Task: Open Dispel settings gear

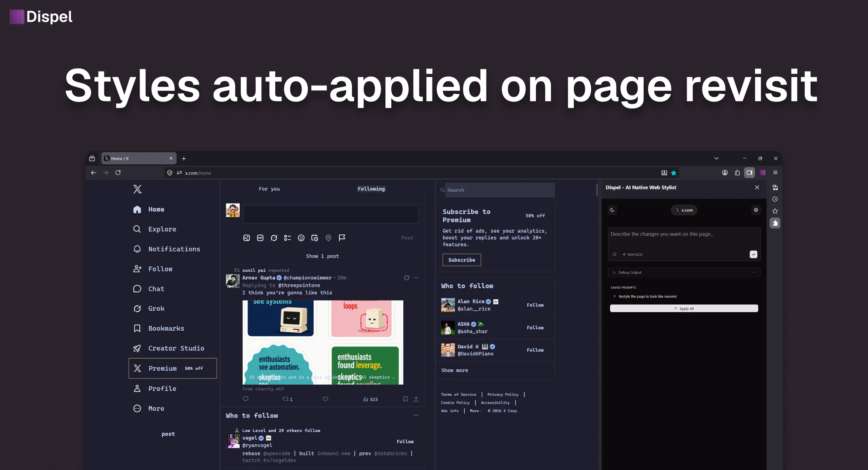Action: click(x=756, y=210)
